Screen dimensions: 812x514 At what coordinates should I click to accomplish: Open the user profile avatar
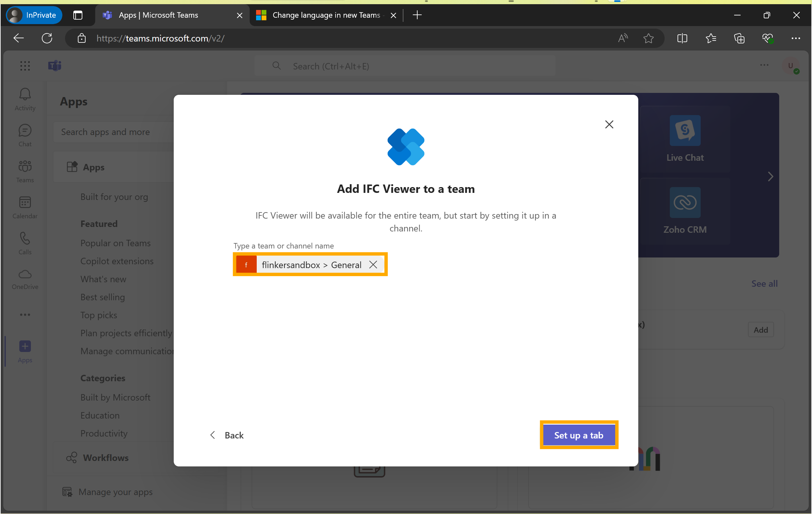[790, 66]
